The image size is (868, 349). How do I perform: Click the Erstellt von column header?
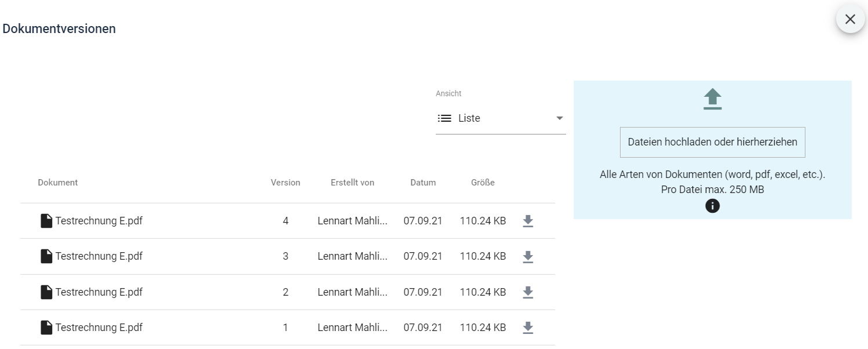coord(352,183)
